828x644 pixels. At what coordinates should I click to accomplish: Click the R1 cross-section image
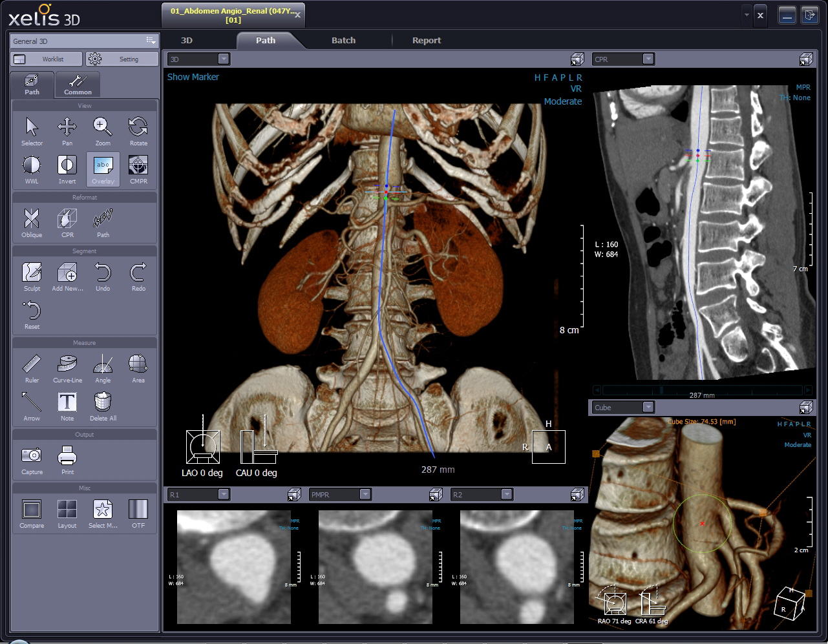(234, 567)
